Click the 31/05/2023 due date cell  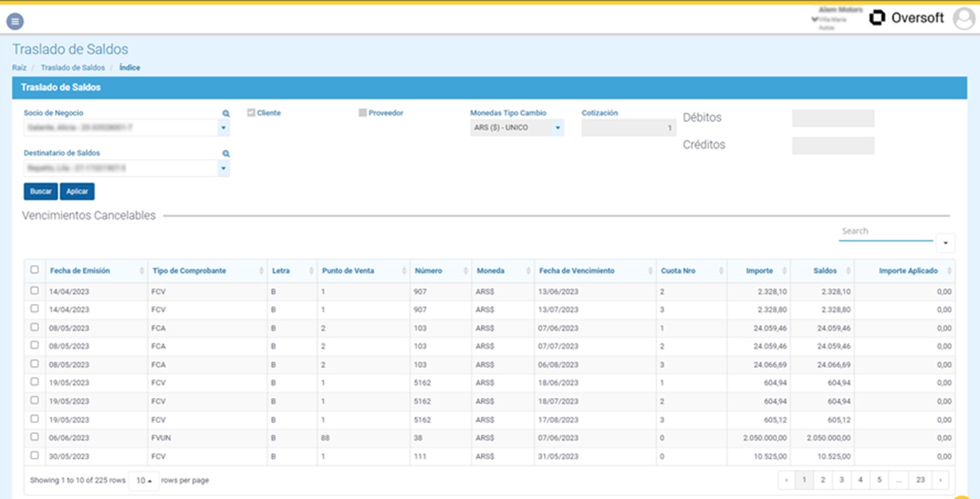pos(595,456)
